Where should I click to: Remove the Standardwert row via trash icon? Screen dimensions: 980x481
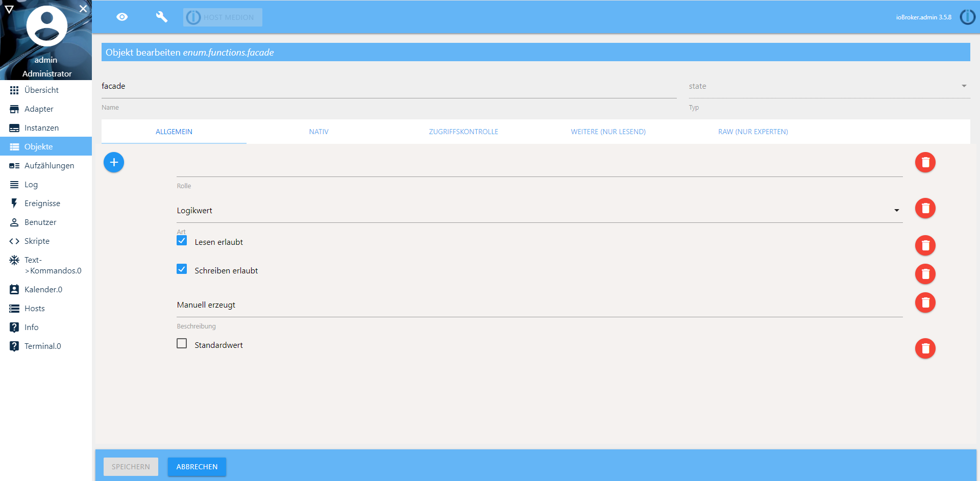pyautogui.click(x=925, y=348)
